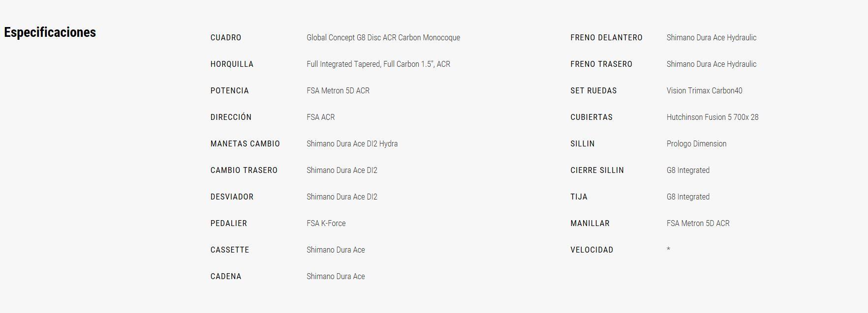Select the FSA K-Force pedalier value

coord(326,224)
